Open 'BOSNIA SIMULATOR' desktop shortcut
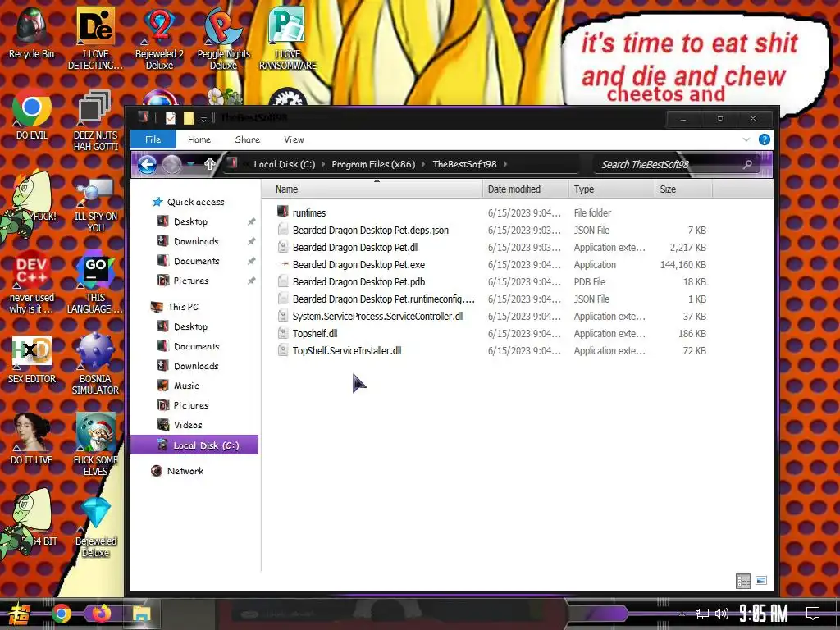840x630 pixels. pyautogui.click(x=95, y=364)
